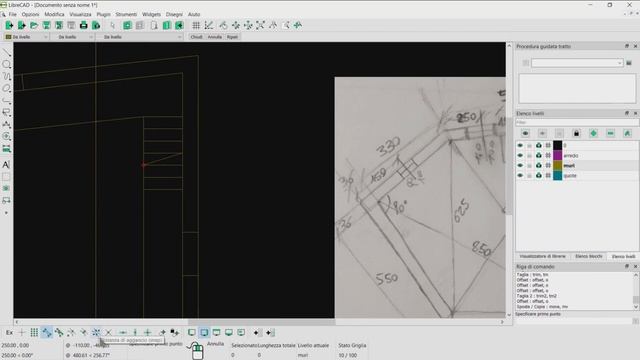Click the edit layer attributes button
640x360 pixels.
(x=627, y=133)
